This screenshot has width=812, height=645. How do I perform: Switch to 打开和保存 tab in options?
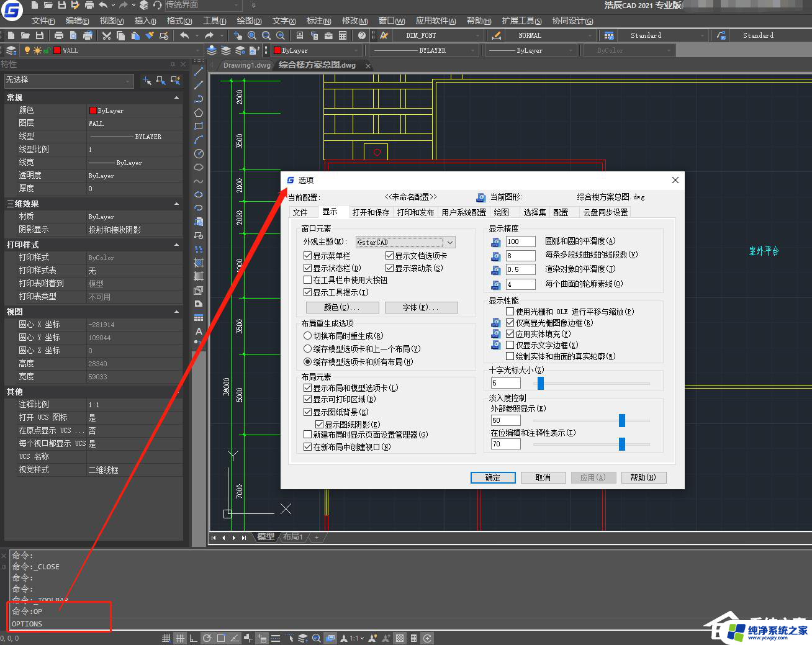point(371,212)
